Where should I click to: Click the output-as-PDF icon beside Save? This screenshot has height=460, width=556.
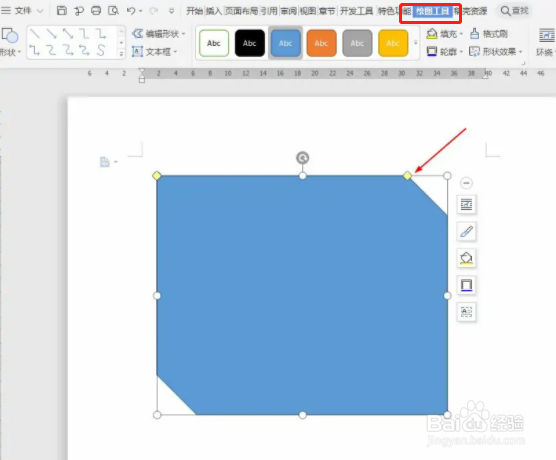point(79,11)
